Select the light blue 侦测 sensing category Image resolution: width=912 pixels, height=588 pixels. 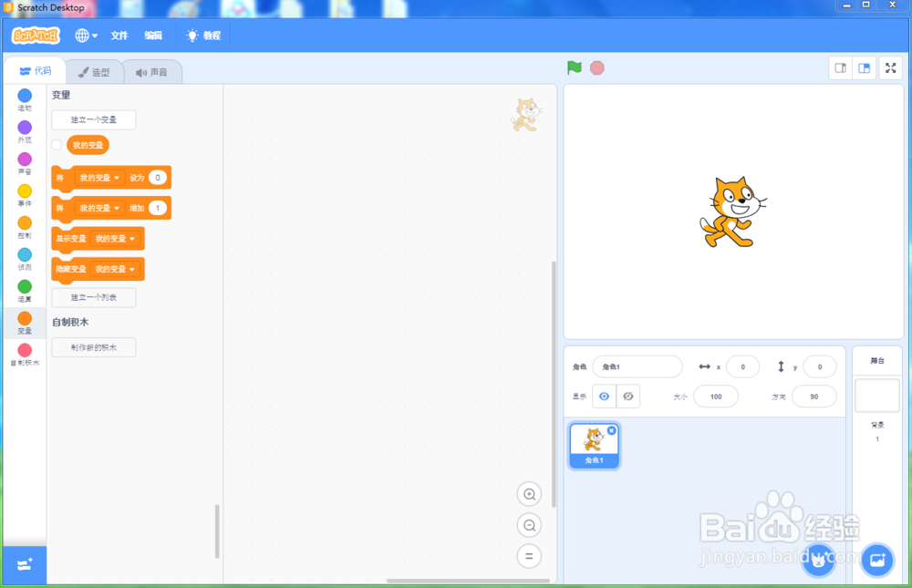click(x=25, y=260)
